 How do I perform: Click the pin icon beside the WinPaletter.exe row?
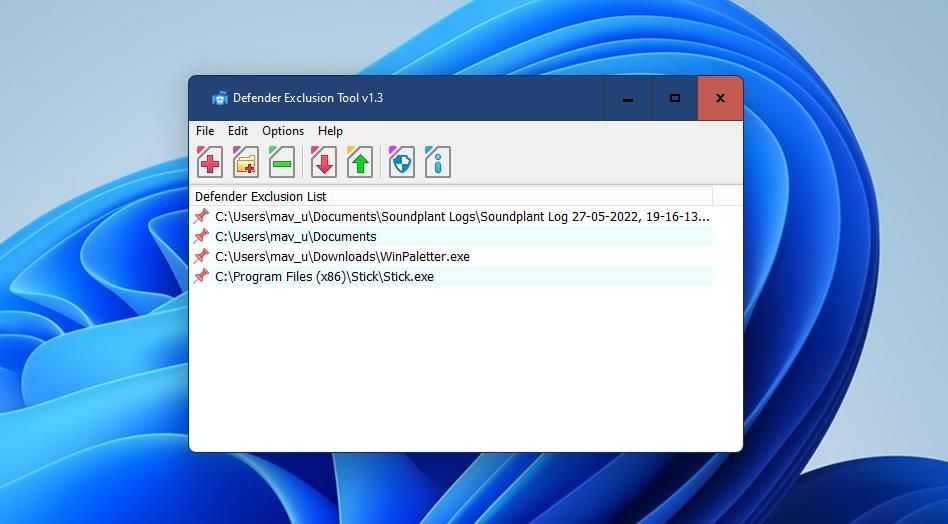point(201,256)
